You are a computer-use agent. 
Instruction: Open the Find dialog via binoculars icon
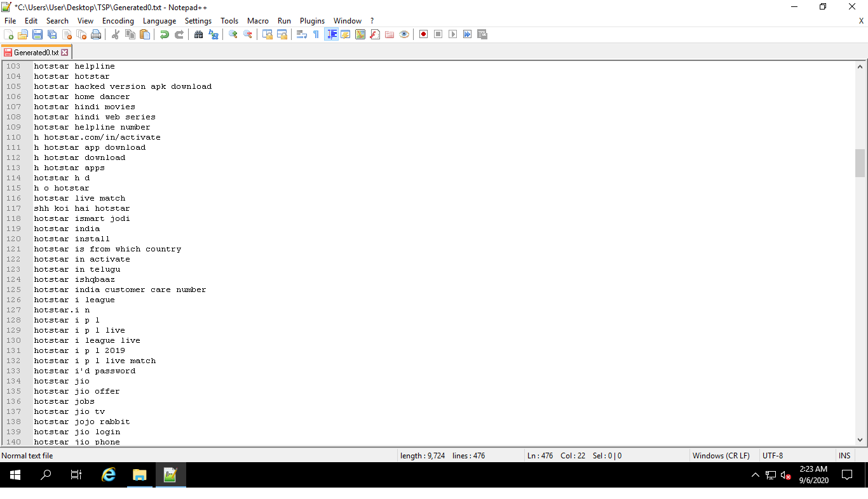click(x=199, y=34)
